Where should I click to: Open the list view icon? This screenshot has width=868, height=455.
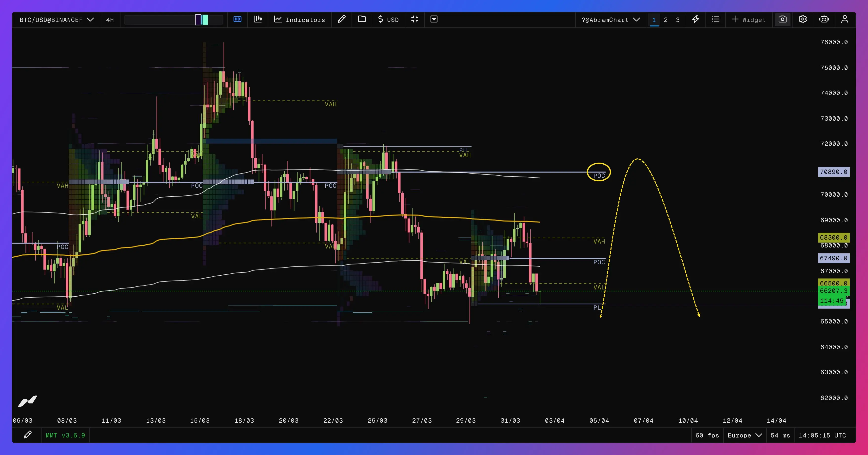[715, 19]
